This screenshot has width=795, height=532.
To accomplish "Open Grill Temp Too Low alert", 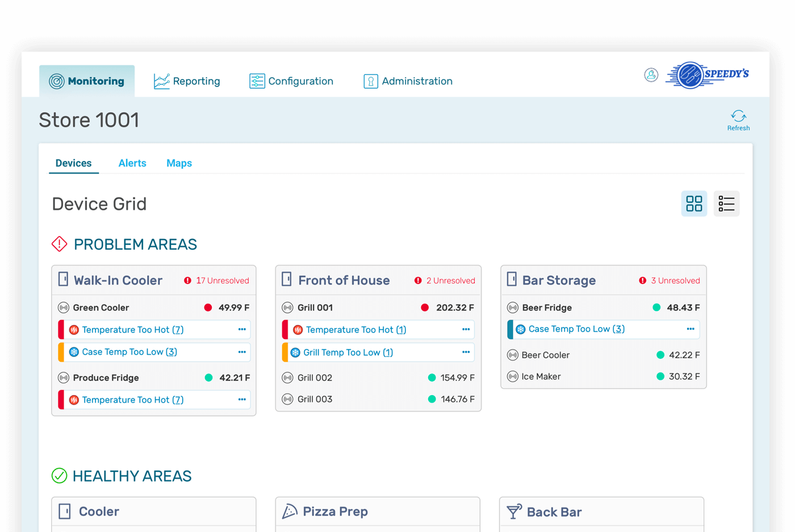I will click(348, 353).
